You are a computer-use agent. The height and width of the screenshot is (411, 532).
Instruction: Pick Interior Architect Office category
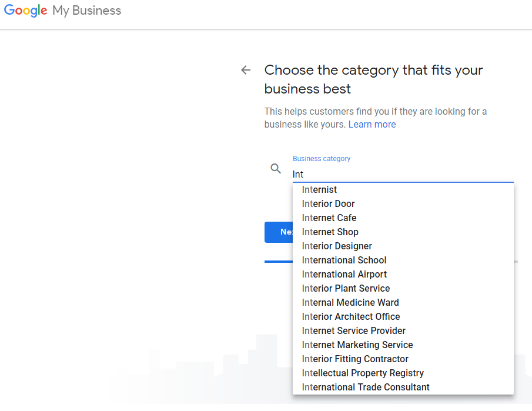(351, 317)
